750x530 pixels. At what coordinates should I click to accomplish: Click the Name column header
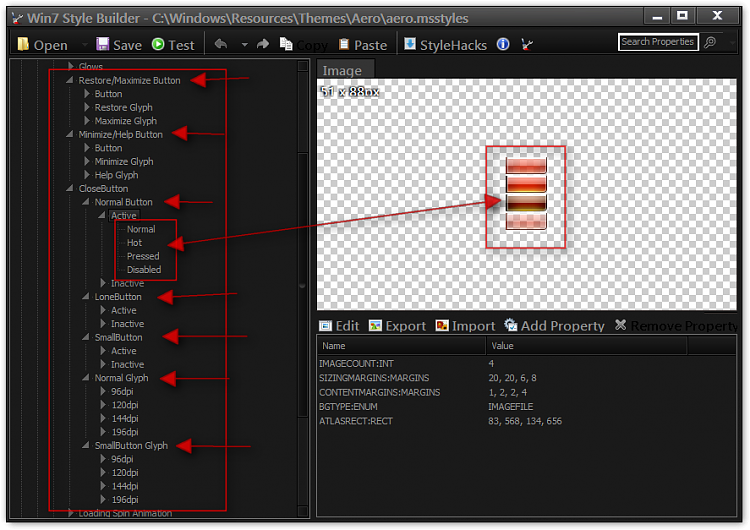pyautogui.click(x=401, y=345)
